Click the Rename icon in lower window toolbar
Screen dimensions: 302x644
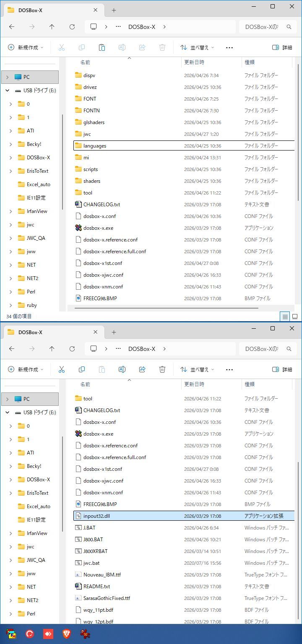point(122,369)
